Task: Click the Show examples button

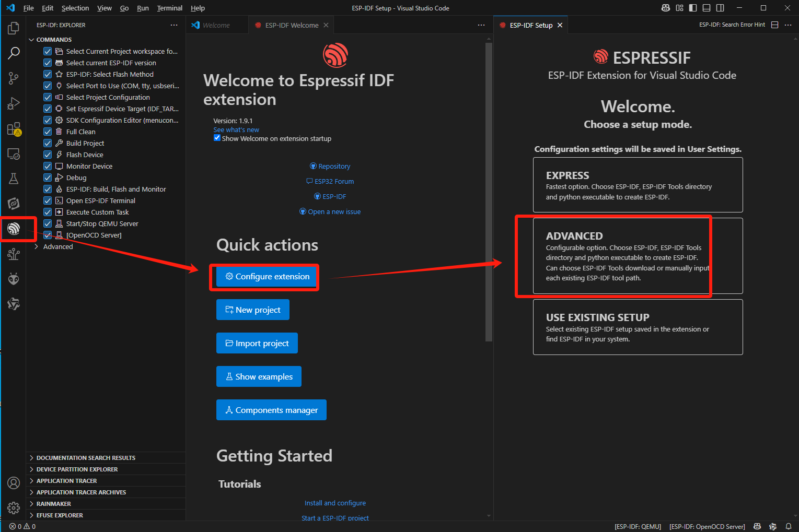Action: click(259, 376)
